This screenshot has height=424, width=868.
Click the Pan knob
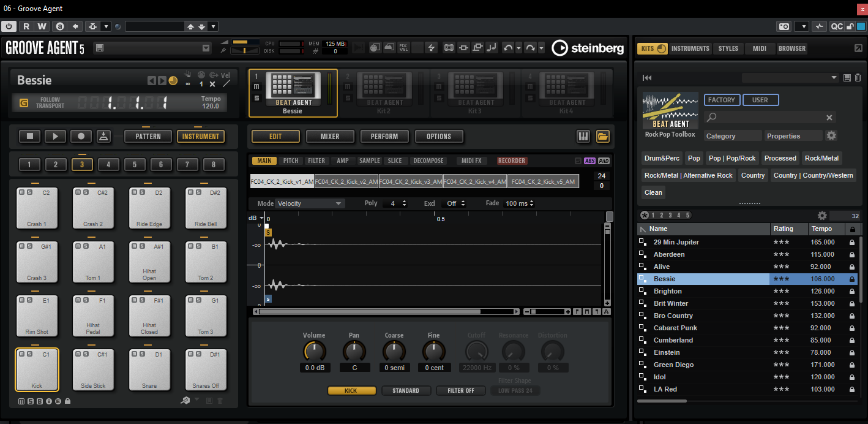pyautogui.click(x=354, y=351)
